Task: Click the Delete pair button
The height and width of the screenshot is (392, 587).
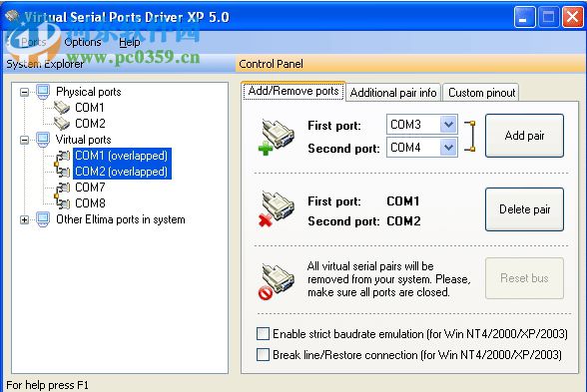Action: point(524,209)
